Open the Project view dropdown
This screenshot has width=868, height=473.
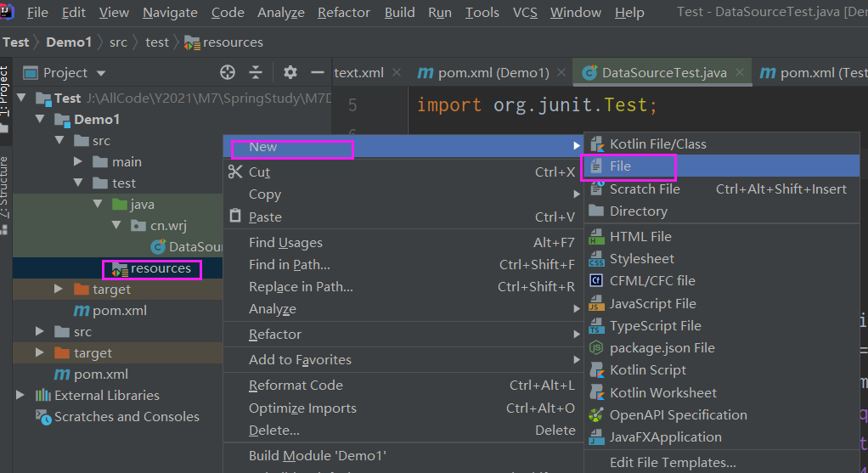101,72
